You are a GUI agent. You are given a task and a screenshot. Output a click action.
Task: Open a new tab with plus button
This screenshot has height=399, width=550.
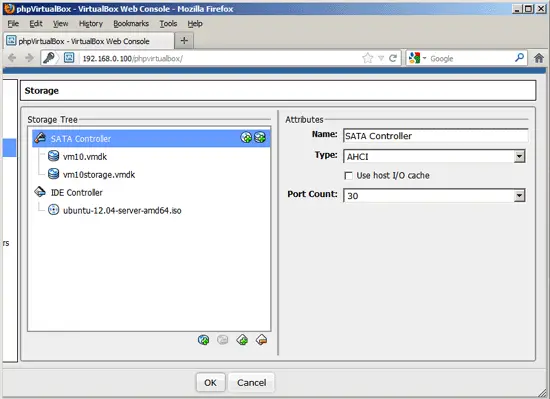point(184,41)
